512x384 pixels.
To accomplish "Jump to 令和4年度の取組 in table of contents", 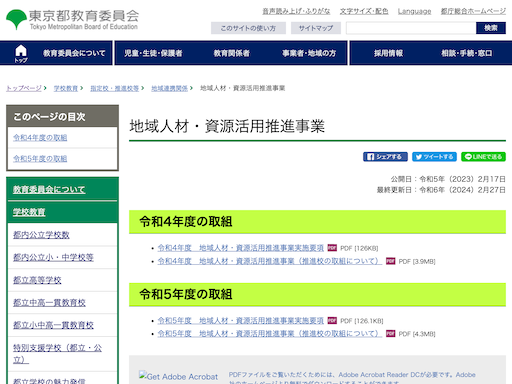I will coord(40,137).
